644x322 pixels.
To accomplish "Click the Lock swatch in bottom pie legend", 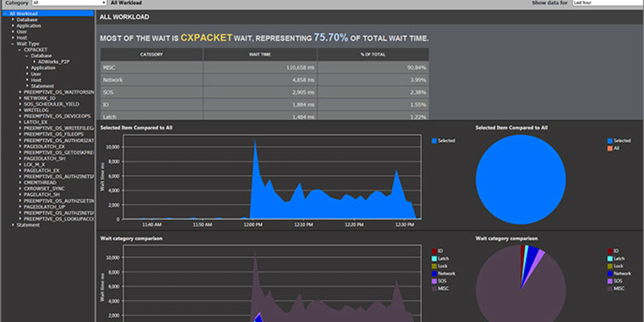I will point(610,266).
